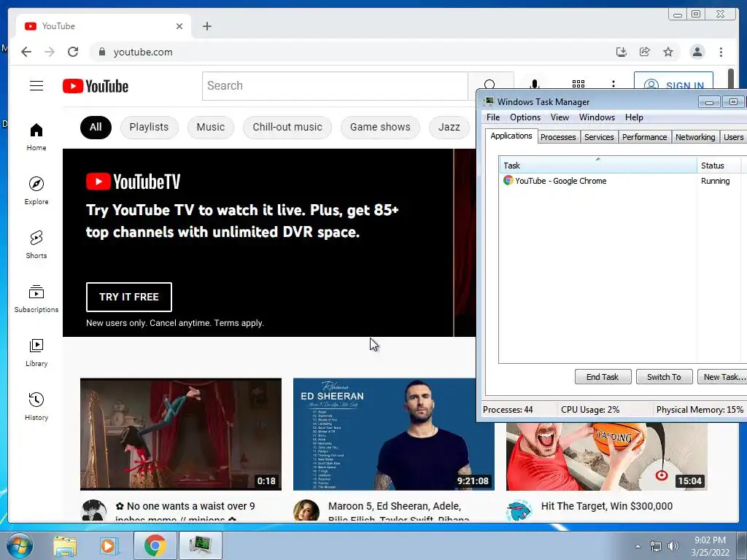Open Windows Media Player from taskbar
Viewport: 747px width, 560px height.
109,545
